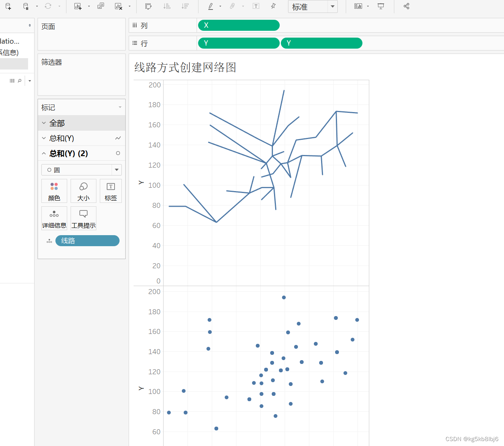Click the new data source icon
504x446 pixels.
pos(8,6)
